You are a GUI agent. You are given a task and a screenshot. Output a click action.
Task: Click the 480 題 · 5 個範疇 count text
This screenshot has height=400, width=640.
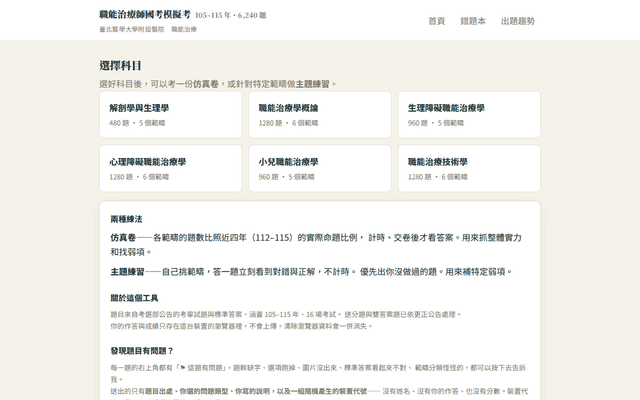137,123
